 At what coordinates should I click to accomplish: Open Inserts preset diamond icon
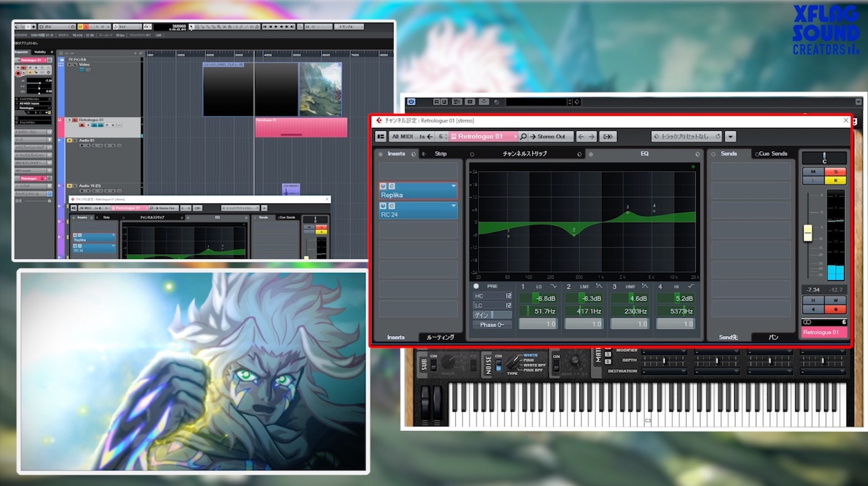click(413, 154)
